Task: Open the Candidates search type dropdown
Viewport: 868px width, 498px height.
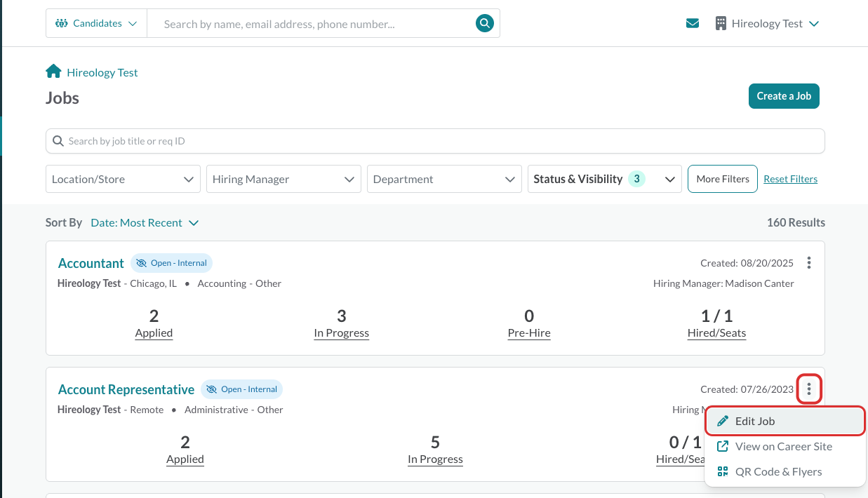Action: (97, 23)
